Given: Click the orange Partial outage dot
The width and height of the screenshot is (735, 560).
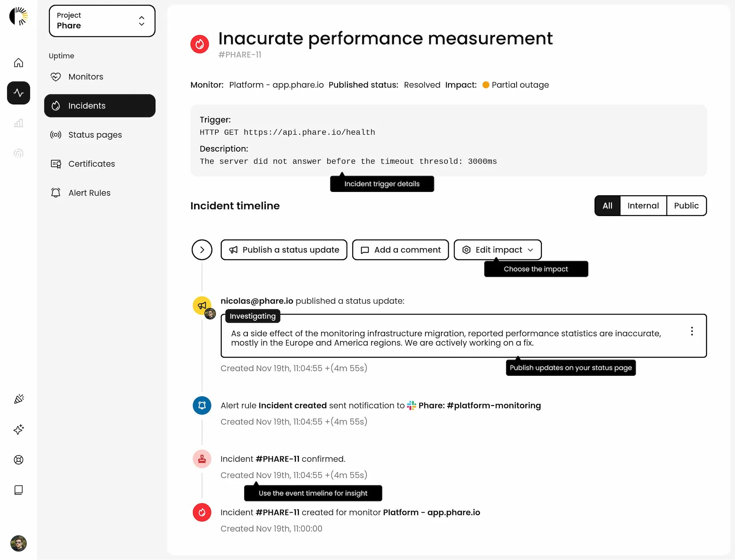Looking at the screenshot, I should (486, 85).
